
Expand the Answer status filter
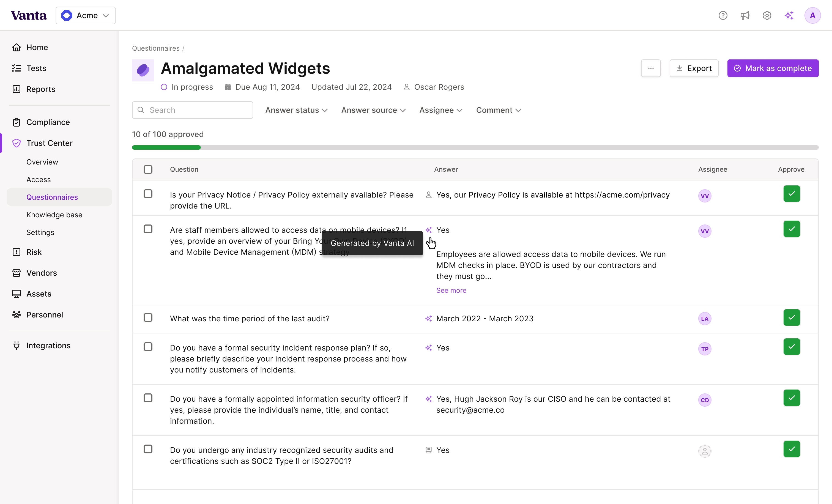(x=296, y=110)
